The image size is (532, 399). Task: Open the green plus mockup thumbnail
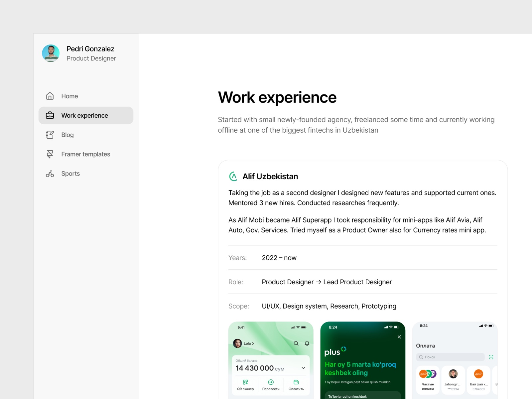pos(363,360)
